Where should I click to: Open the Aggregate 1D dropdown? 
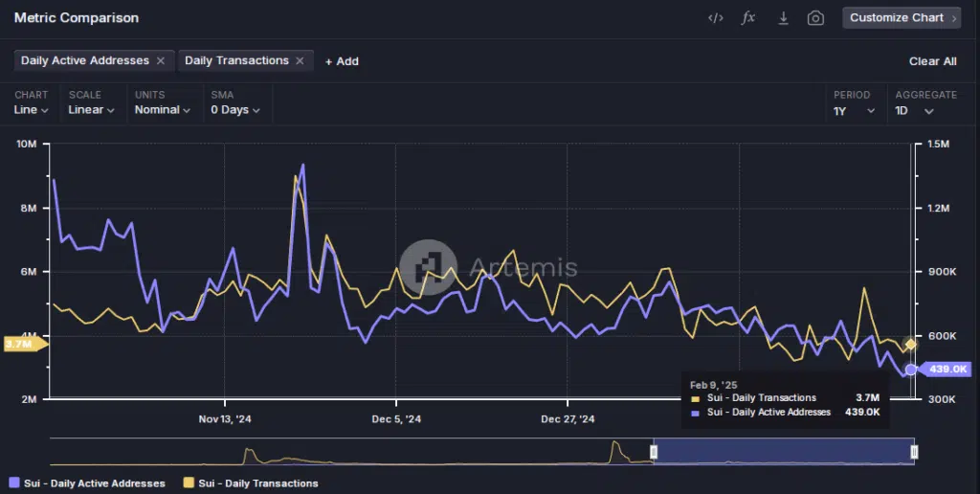tap(914, 111)
